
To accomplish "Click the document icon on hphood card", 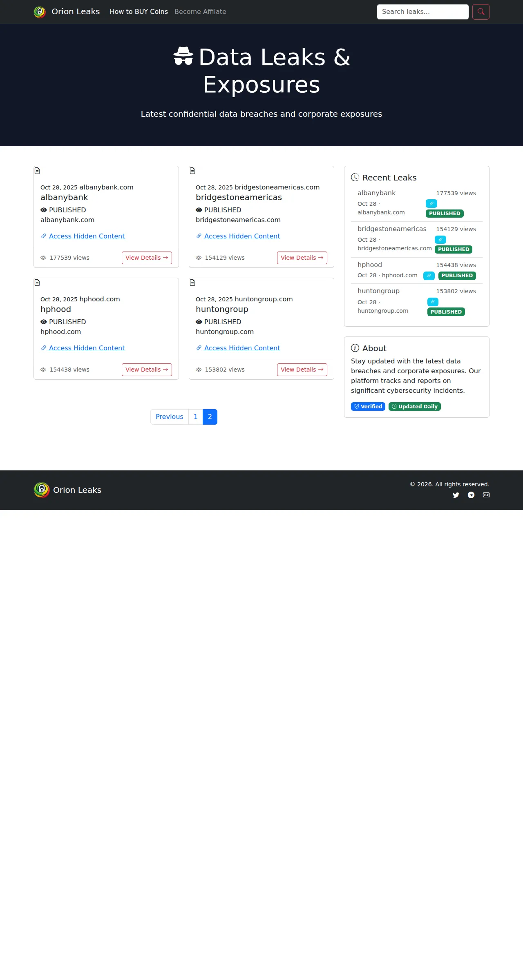I will (x=37, y=283).
